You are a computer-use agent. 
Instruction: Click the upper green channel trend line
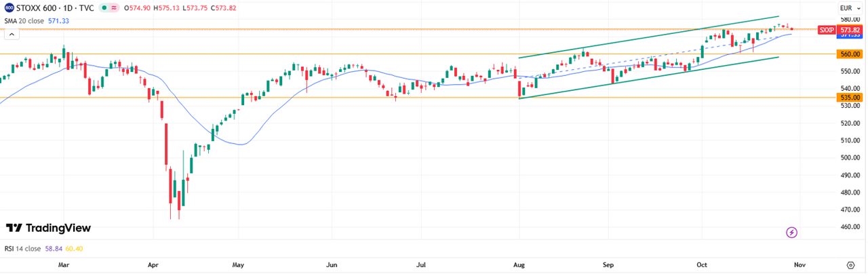tap(644, 38)
